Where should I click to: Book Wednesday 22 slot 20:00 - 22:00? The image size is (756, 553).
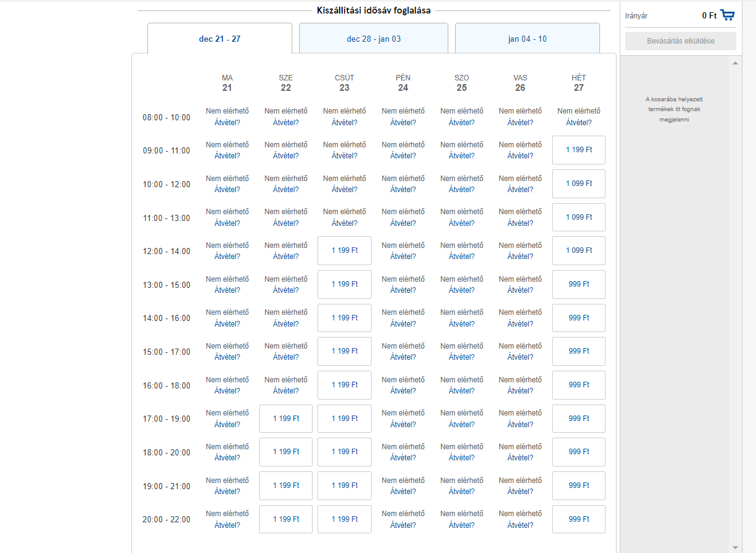286,519
